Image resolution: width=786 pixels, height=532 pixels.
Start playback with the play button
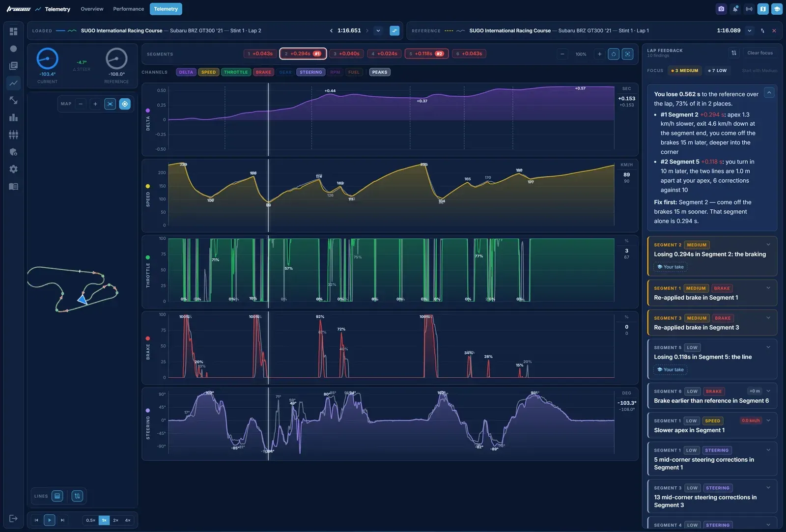[x=49, y=520]
